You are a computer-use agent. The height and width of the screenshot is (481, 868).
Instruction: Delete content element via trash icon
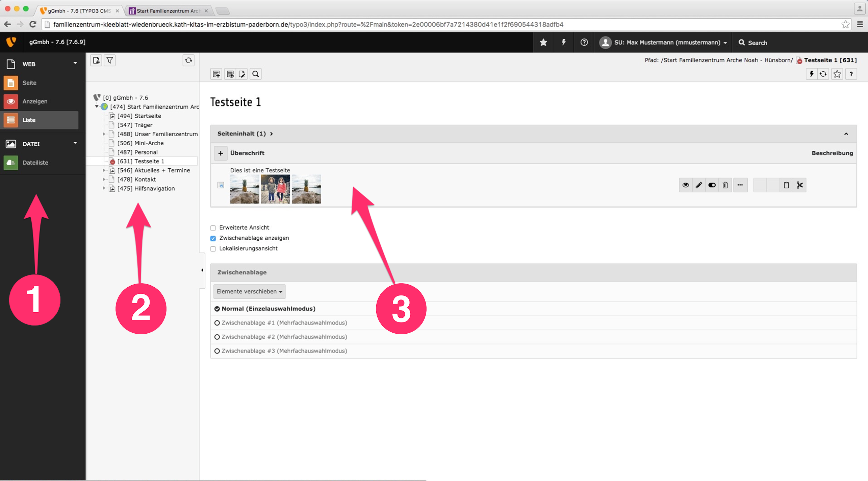(x=725, y=185)
